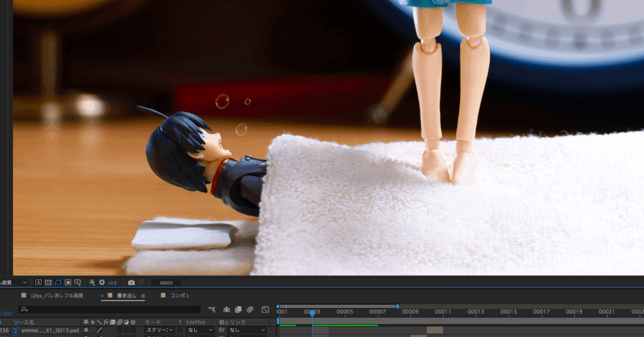Toggle the Region of Interest icon

point(68,282)
